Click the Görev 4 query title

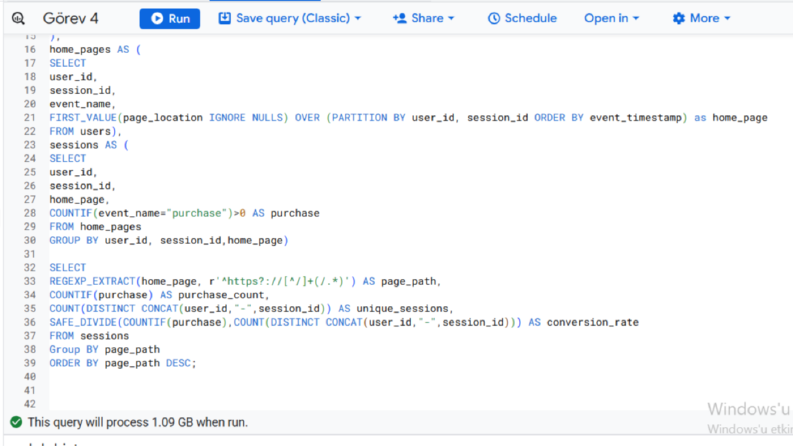point(70,19)
